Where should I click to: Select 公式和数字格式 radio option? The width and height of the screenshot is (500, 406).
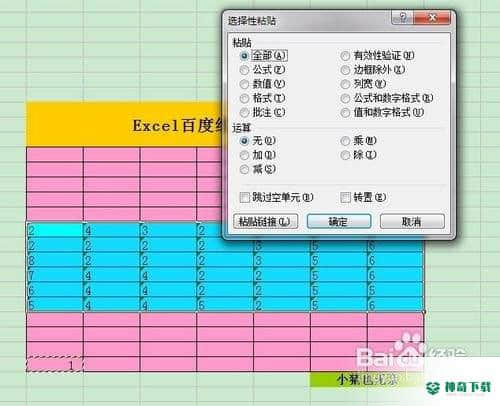point(345,98)
